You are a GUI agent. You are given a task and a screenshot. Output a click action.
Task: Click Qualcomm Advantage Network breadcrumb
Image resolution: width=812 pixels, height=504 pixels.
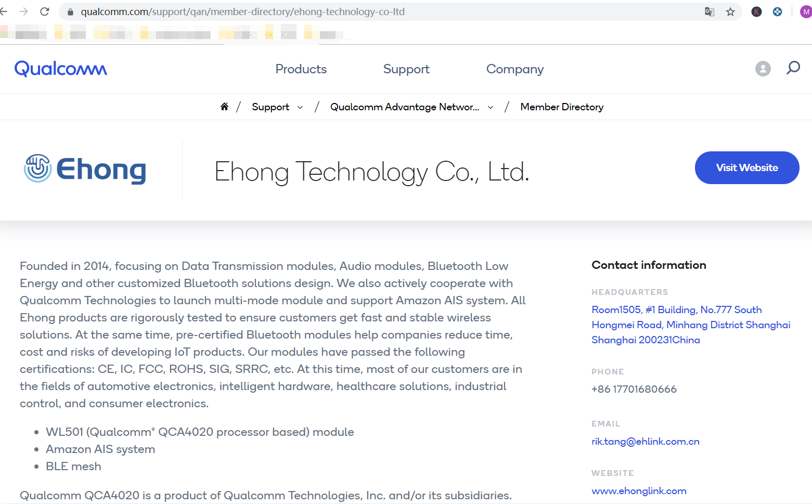[x=405, y=107]
